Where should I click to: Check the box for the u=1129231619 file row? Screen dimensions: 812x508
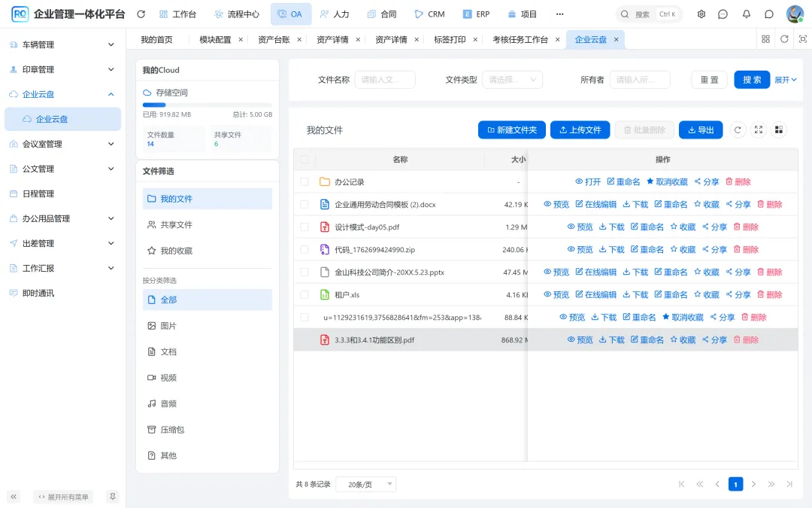coord(304,318)
